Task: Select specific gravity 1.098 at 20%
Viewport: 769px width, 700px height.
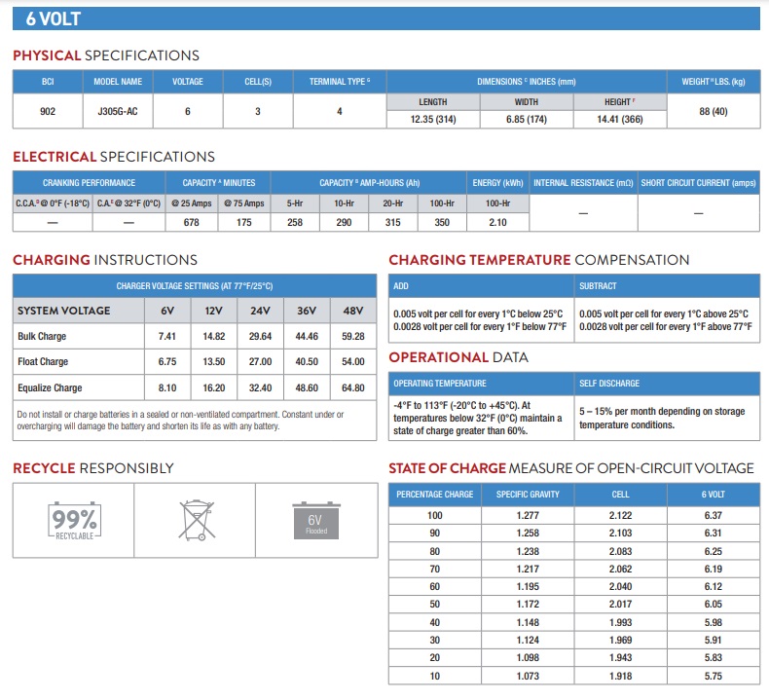Action: (x=528, y=657)
